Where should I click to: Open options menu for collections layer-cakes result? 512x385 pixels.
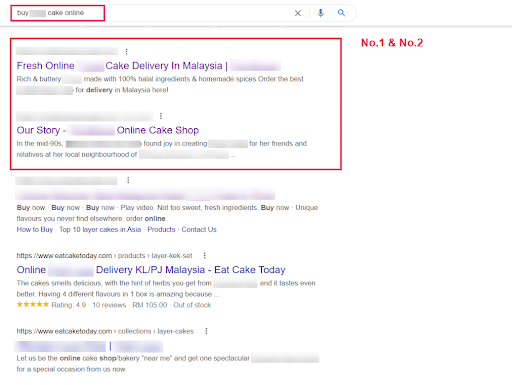[x=207, y=331]
